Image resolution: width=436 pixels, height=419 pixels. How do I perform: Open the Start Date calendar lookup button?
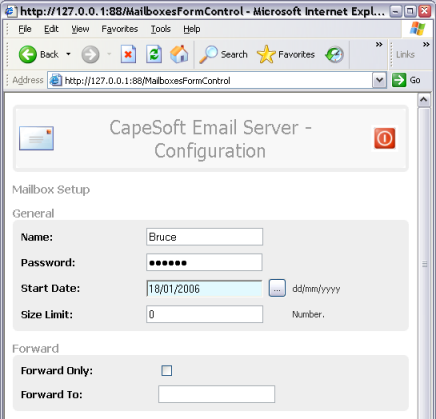point(277,288)
